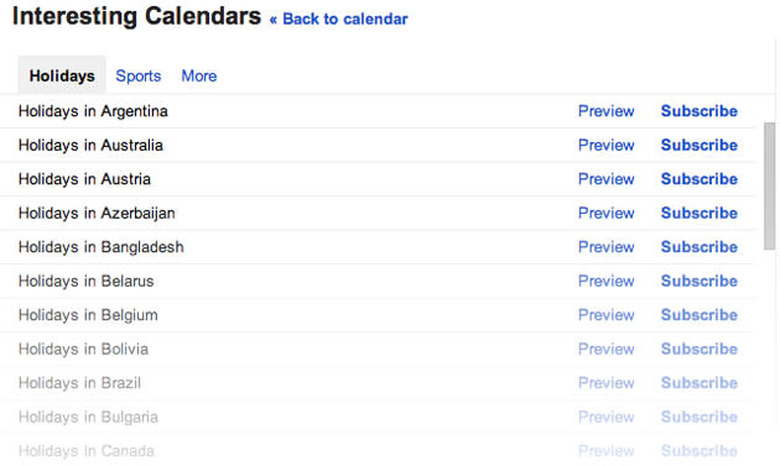Preview the Holidays in Australia calendar
The width and height of the screenshot is (780, 466).
point(606,145)
